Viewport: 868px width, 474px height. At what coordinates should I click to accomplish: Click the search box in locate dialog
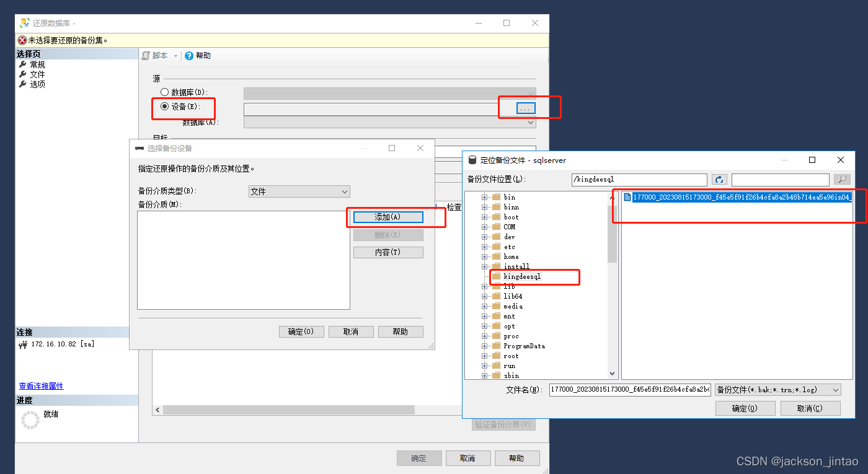[x=781, y=180]
